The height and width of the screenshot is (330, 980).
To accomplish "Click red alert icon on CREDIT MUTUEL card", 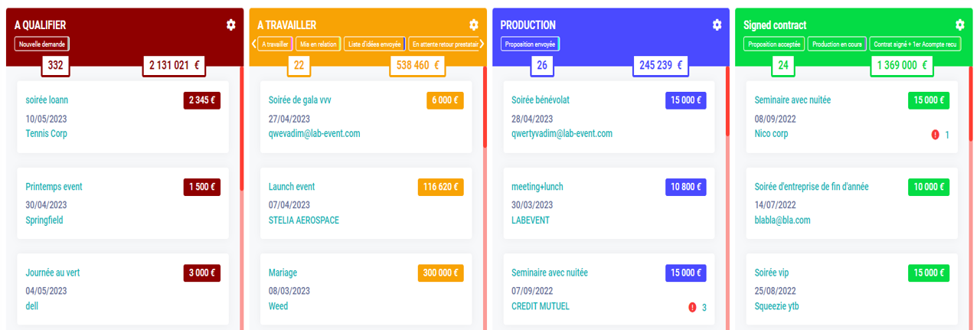I will pyautogui.click(x=692, y=307).
